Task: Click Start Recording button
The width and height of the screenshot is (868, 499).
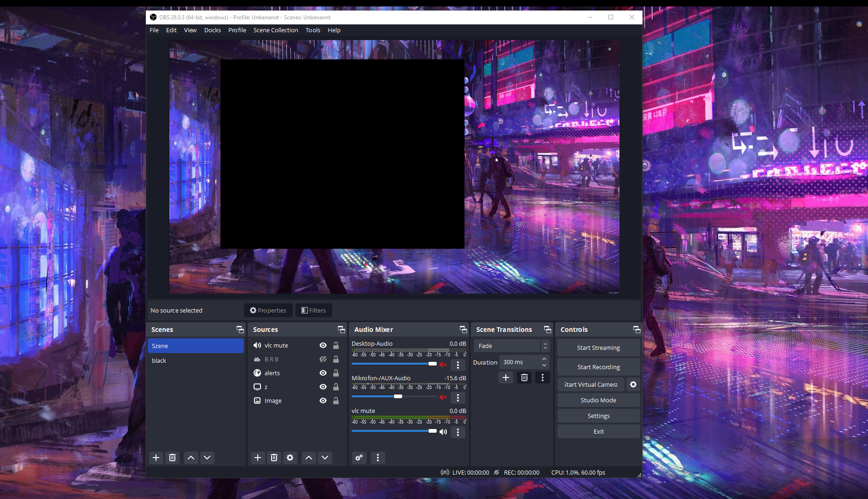Action: [598, 367]
